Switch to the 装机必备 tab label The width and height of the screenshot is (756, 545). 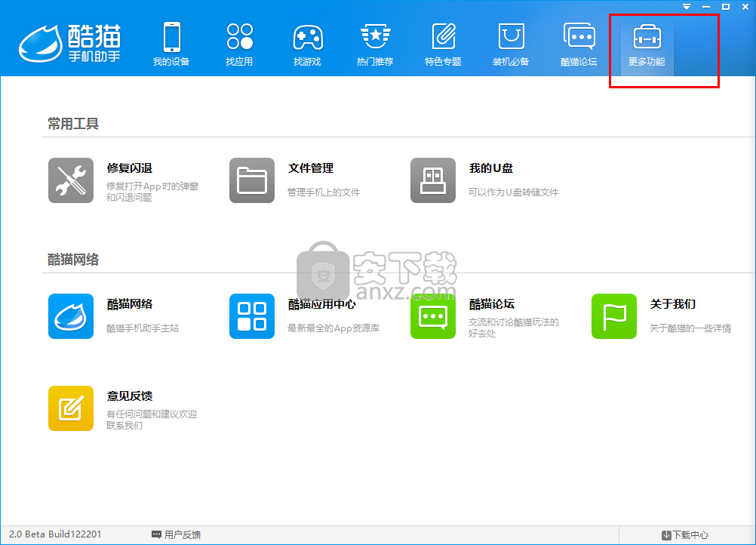click(511, 62)
